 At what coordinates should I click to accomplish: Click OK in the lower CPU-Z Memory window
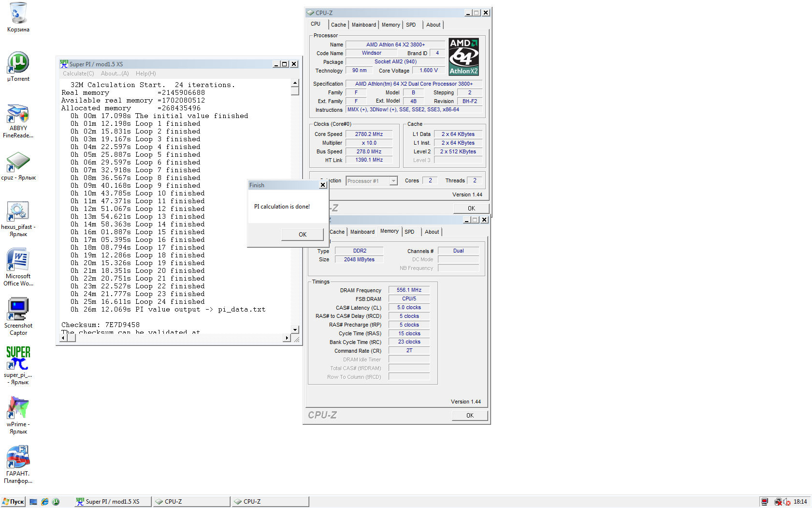coord(470,416)
